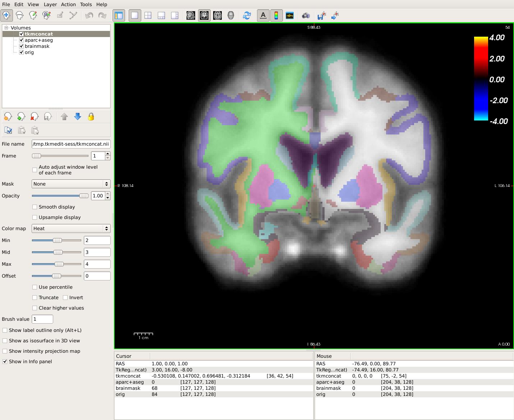The image size is (514, 420).
Task: Hide the aparc+aseg volume layer
Action: 22,40
